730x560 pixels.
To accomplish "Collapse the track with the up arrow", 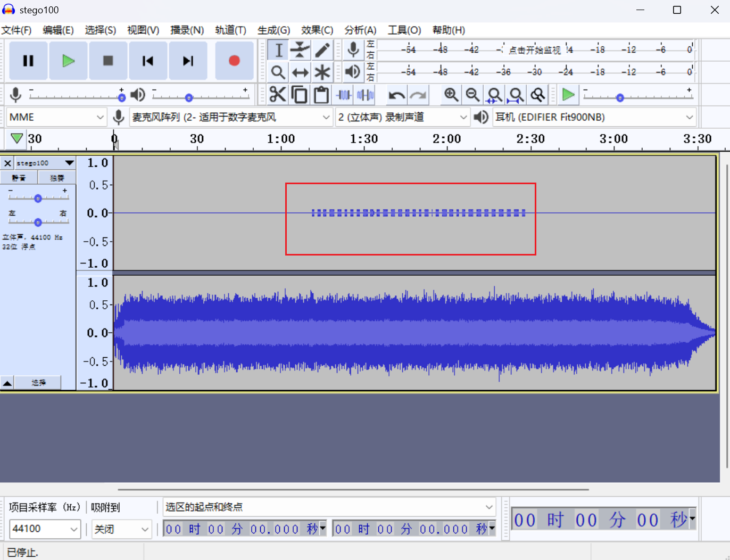I will click(7, 383).
